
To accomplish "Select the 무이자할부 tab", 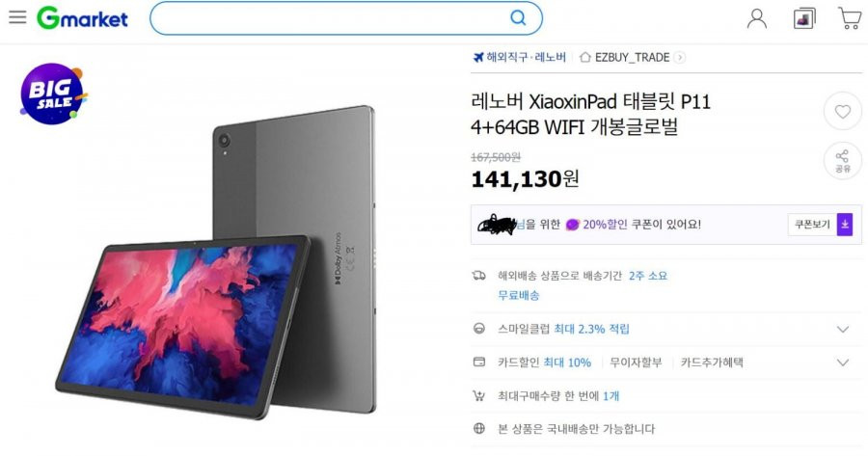I will (636, 362).
